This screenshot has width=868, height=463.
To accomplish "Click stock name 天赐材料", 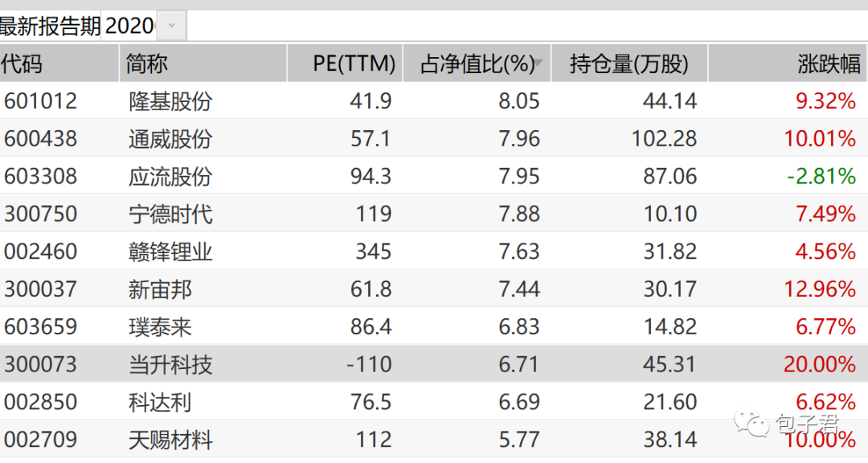I will 170,440.
